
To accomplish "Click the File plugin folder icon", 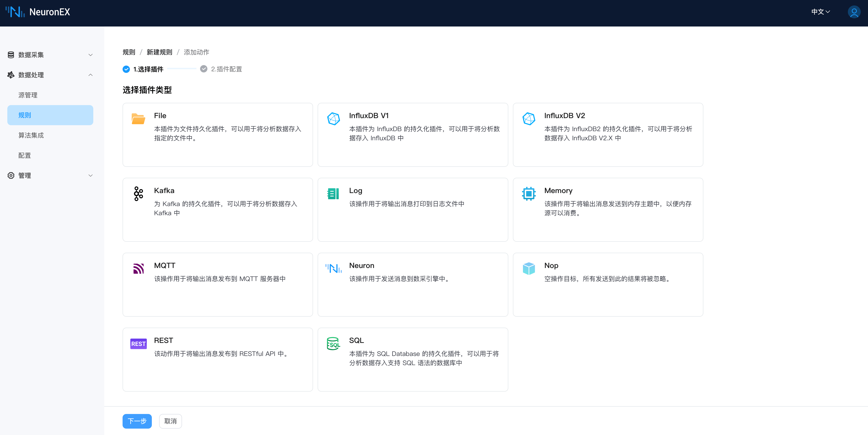I will pos(138,119).
